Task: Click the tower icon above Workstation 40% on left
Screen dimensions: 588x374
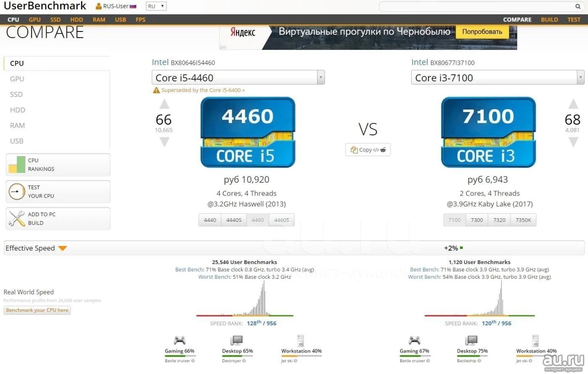Action: click(300, 340)
